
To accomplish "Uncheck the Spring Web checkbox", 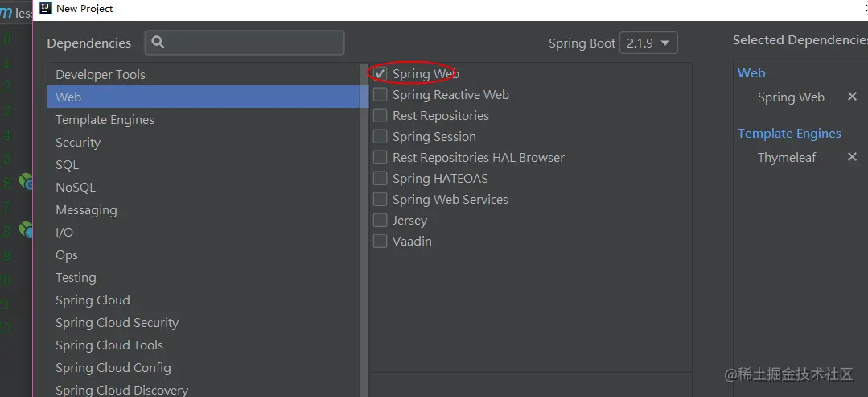I will [380, 74].
